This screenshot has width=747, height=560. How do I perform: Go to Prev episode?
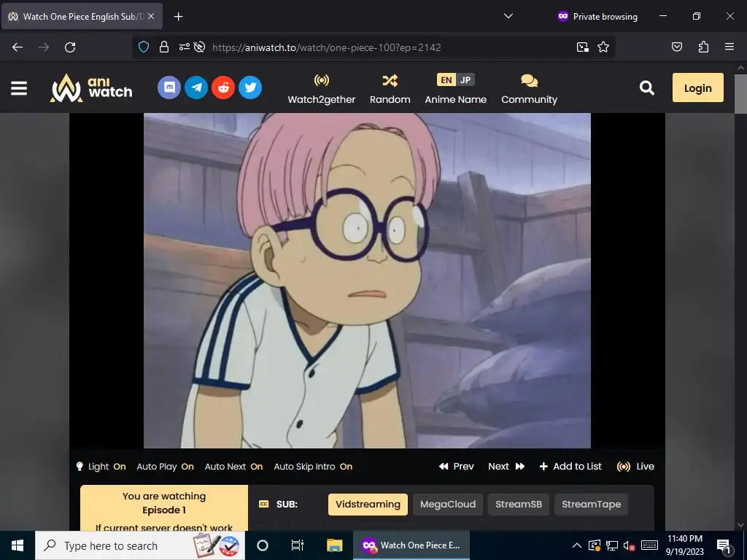(x=457, y=467)
